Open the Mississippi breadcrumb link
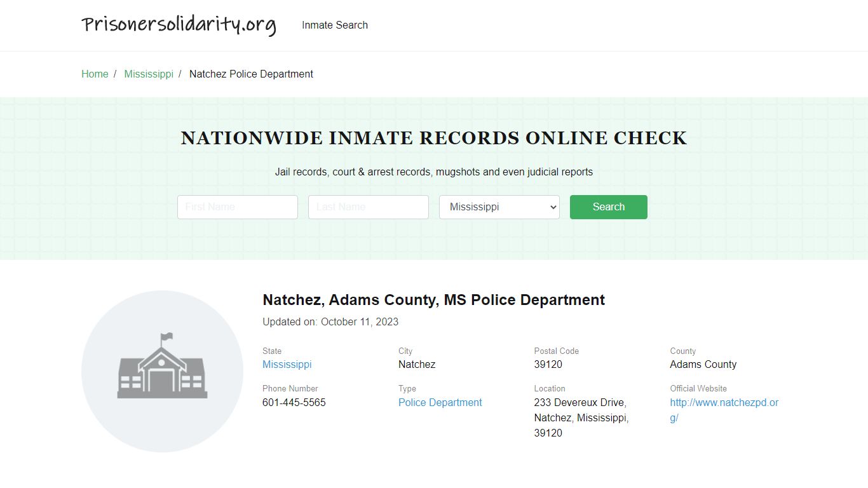This screenshot has width=868, height=488. [149, 74]
